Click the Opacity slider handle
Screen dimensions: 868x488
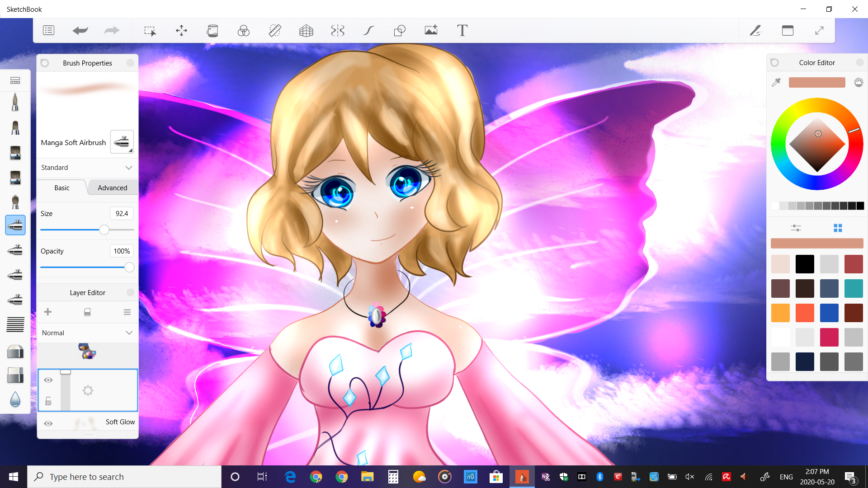(129, 267)
